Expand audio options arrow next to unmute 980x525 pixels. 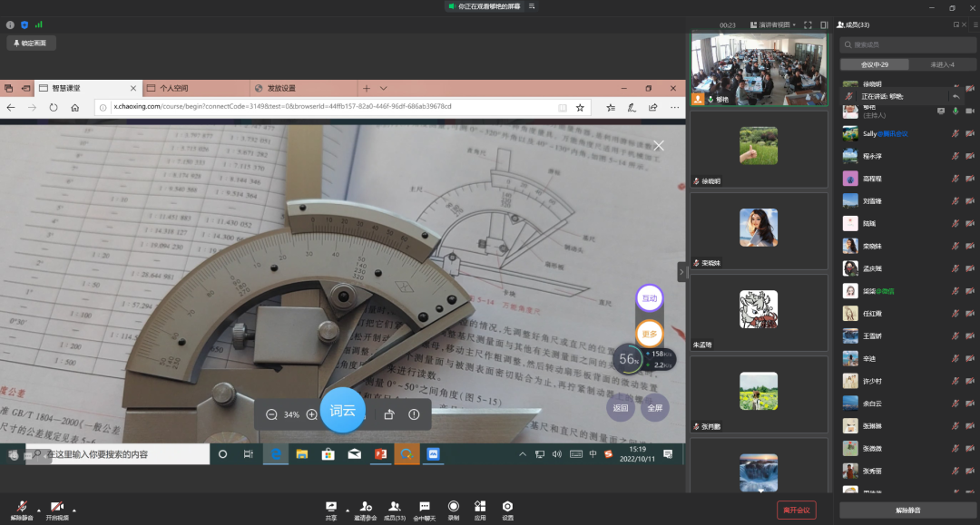coord(39,510)
